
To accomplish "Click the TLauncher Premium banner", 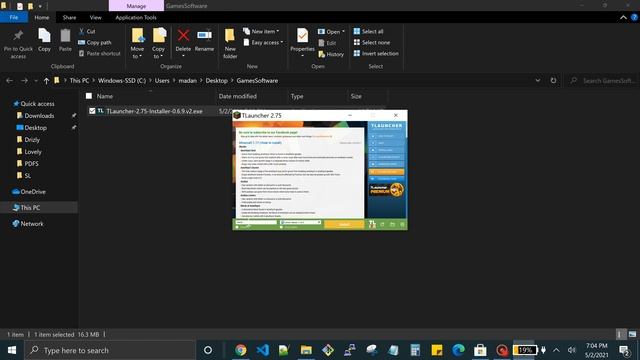I will [386, 190].
